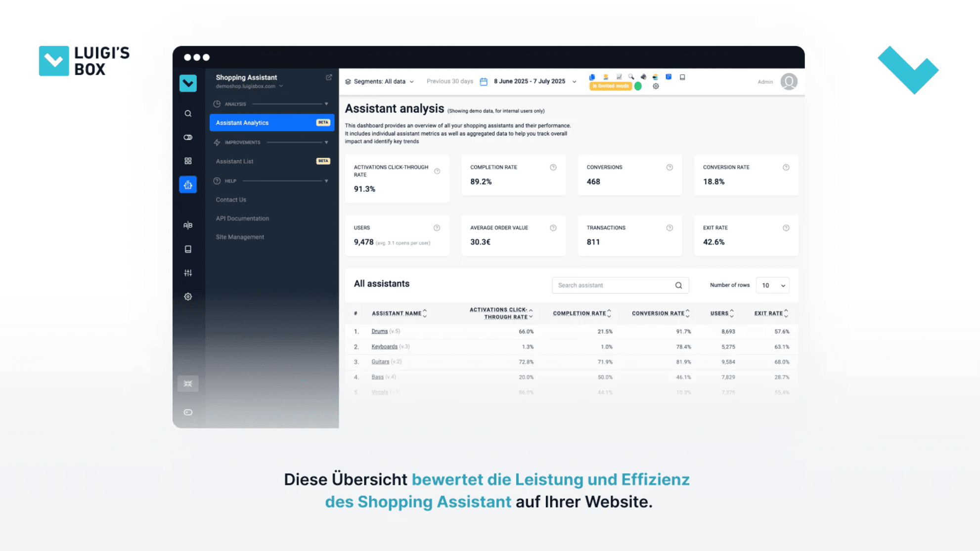The height and width of the screenshot is (551, 980).
Task: Show help for the Completion Rate card
Action: pos(553,168)
